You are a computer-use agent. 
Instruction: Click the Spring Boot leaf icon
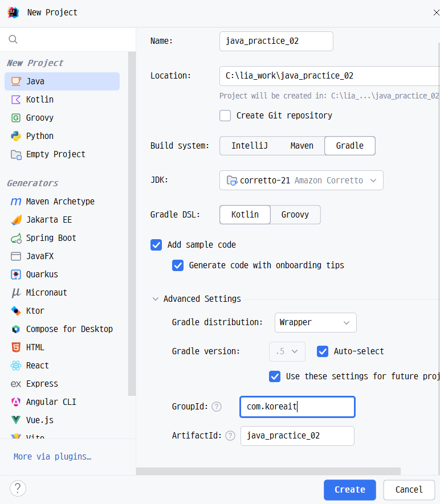16,238
